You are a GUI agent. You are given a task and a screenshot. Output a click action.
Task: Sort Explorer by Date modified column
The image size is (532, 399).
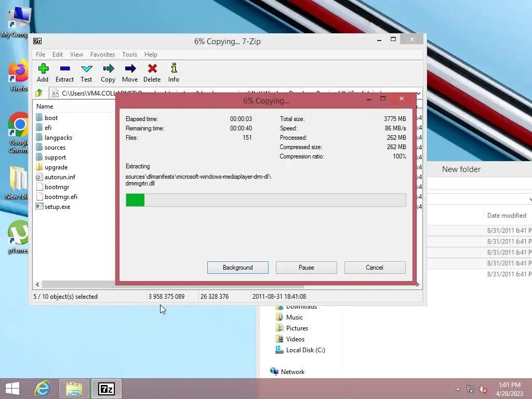click(x=507, y=216)
